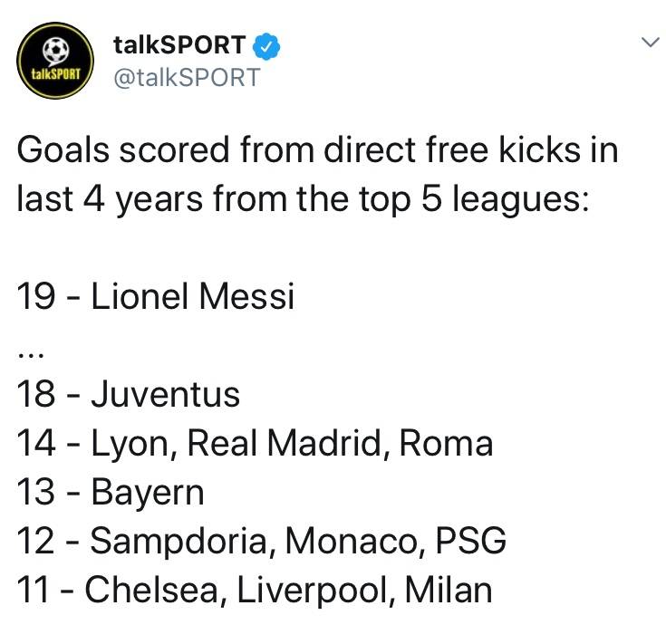This screenshot has width=666, height=644.
Task: Click PSG in the tweet
Action: 471,541
